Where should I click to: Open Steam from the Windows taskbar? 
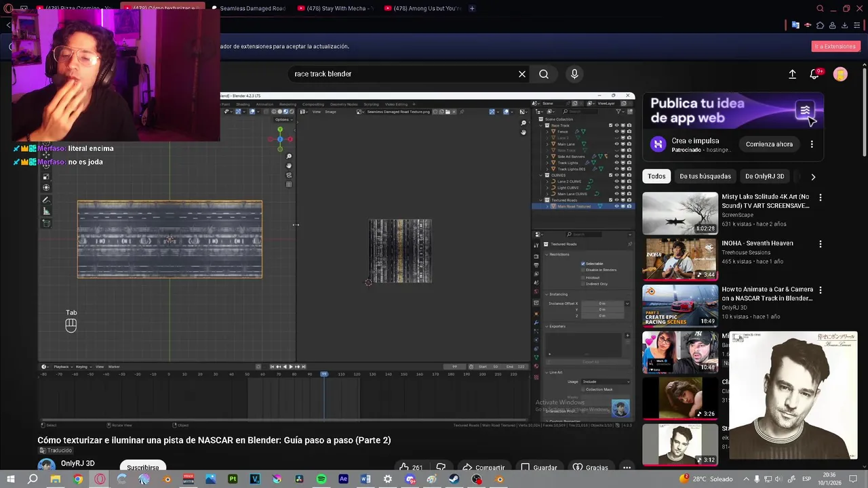point(454,479)
